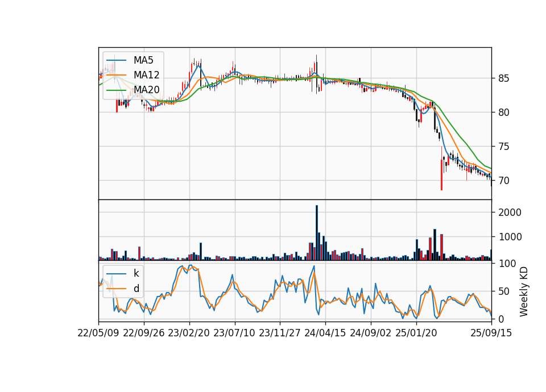This screenshot has width=546, height=392.
Task: Click the tallest volume bar above 2000
Action: pos(317,233)
